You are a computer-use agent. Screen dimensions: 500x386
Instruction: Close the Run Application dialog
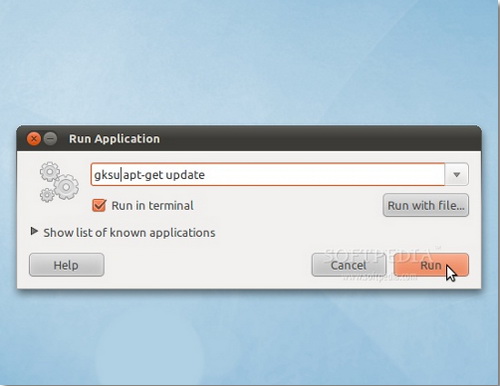coord(34,138)
